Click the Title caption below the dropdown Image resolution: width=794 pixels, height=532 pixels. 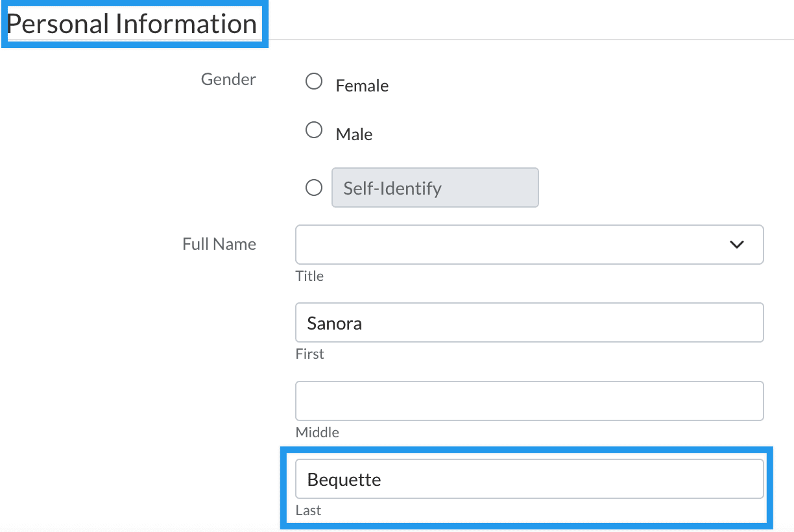tap(309, 276)
